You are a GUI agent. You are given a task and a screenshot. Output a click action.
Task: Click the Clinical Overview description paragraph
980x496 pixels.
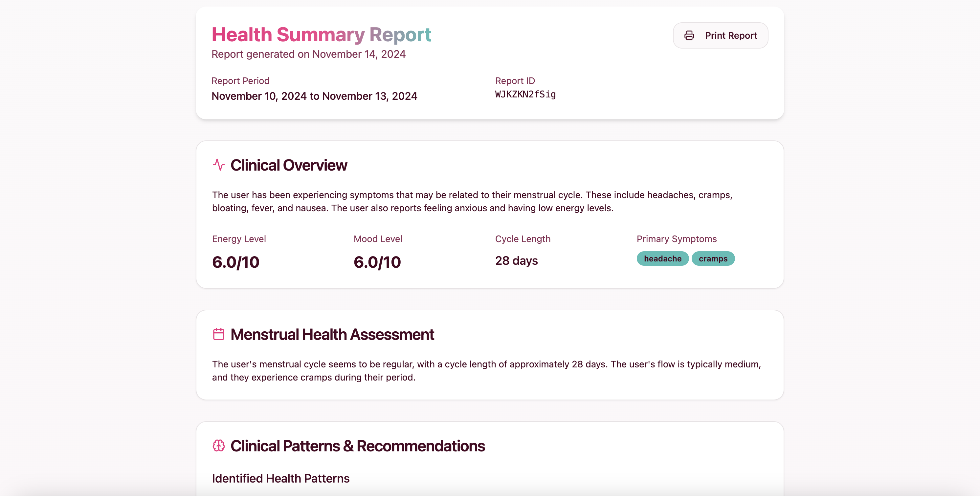[x=472, y=201]
